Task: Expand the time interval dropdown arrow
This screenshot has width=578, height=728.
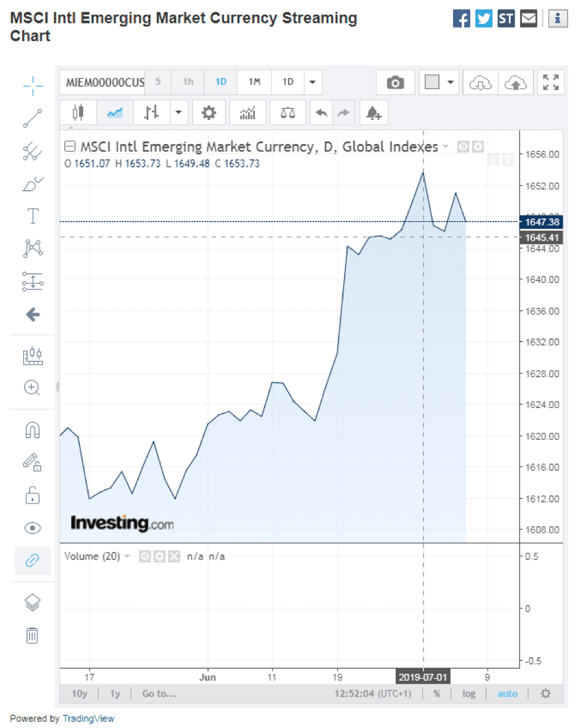Action: click(x=313, y=82)
